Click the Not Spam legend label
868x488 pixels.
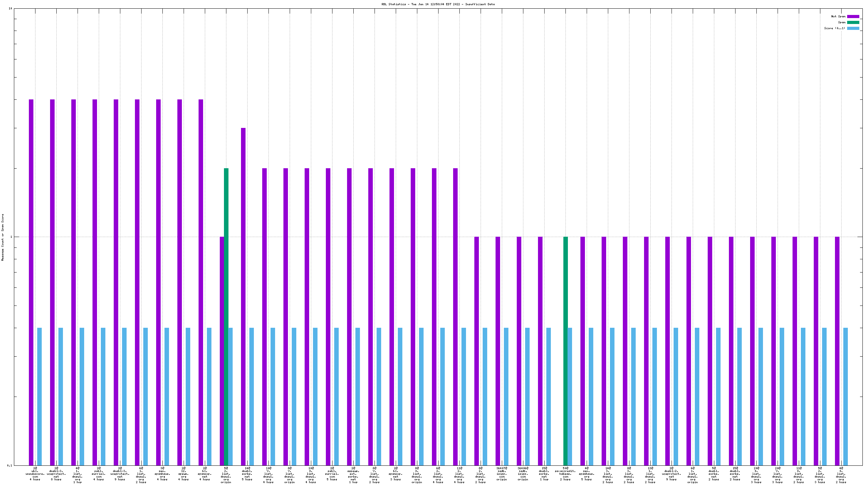(838, 16)
